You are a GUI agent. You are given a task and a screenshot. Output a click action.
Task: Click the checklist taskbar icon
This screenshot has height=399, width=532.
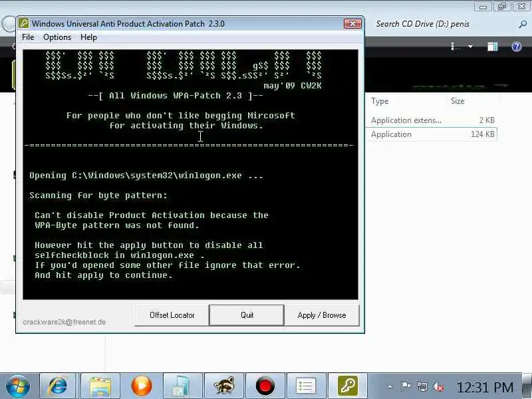pos(306,386)
